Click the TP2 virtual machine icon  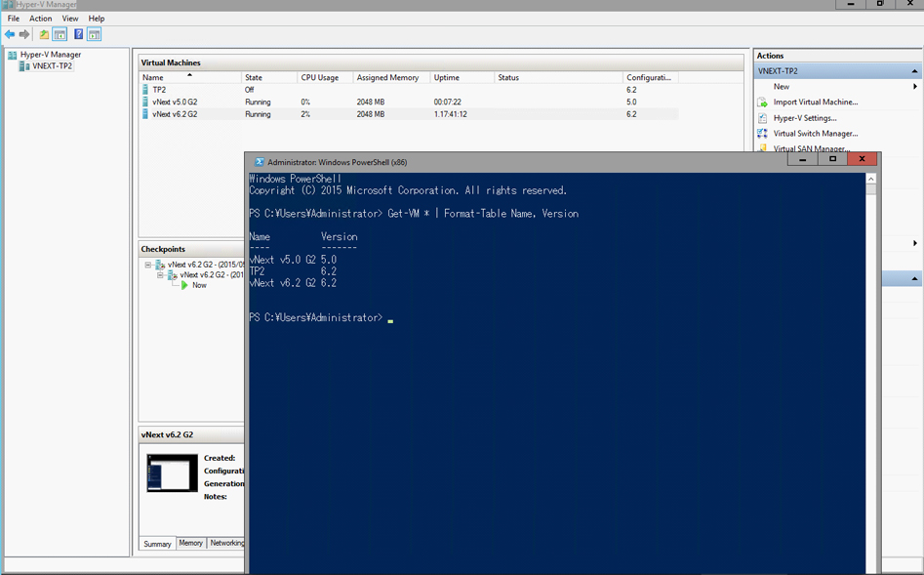click(145, 90)
